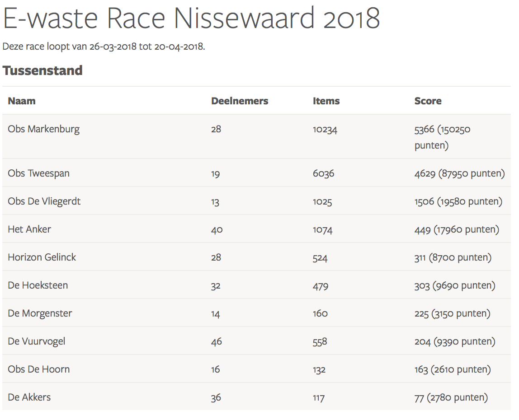Click the Items column header

point(326,101)
